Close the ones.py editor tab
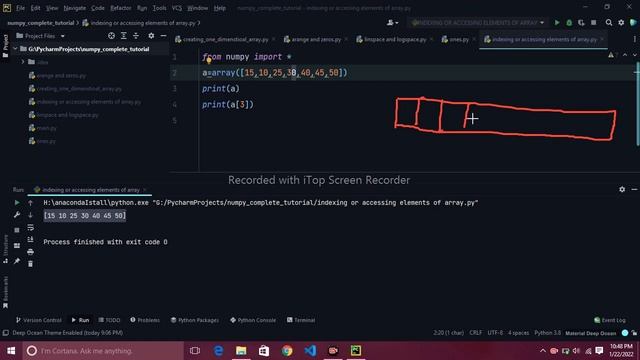This screenshot has width=640, height=360. (474, 40)
